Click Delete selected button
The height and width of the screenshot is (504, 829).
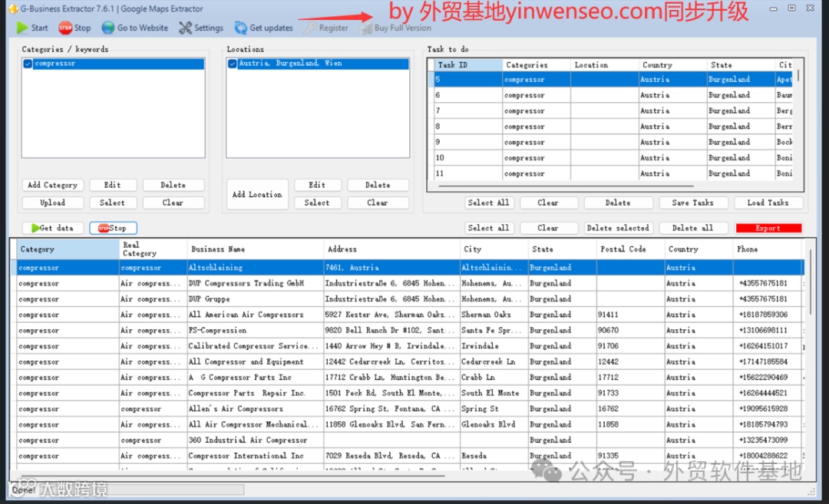[617, 228]
